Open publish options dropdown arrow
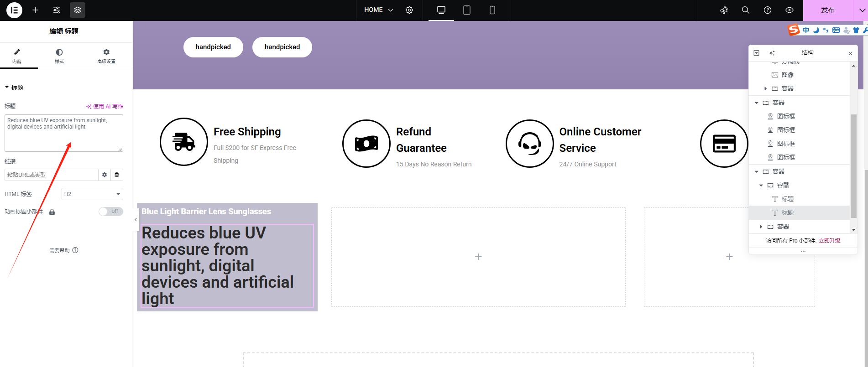The image size is (868, 367). (861, 10)
